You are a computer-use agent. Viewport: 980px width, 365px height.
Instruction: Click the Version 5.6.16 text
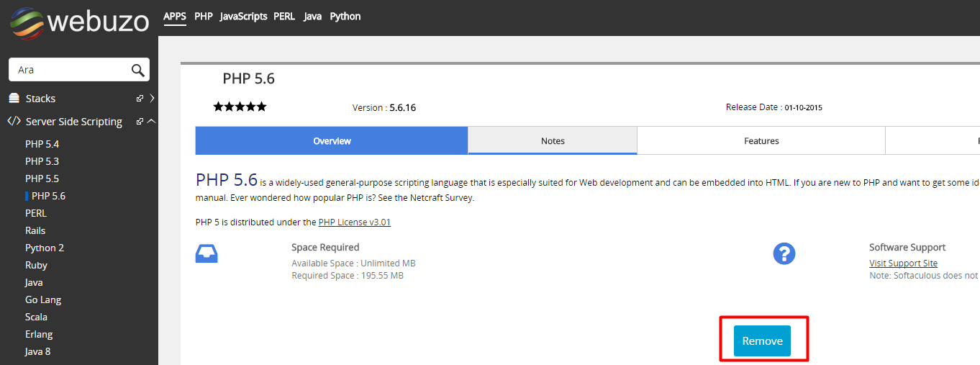click(x=384, y=108)
